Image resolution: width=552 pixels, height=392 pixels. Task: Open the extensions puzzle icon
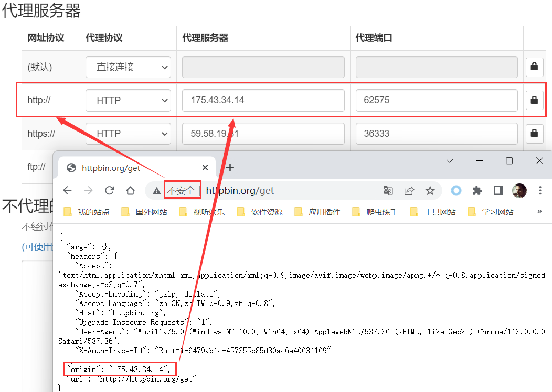point(477,191)
